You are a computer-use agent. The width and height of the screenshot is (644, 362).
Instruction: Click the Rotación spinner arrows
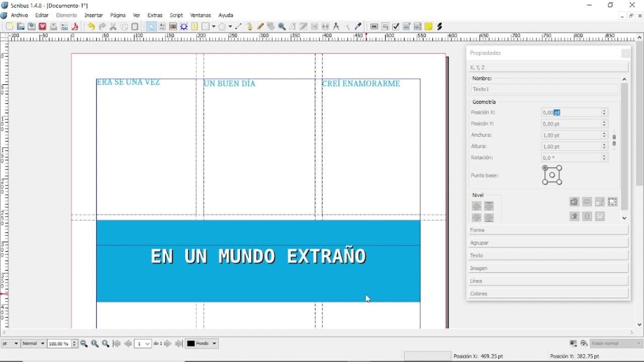click(x=604, y=158)
